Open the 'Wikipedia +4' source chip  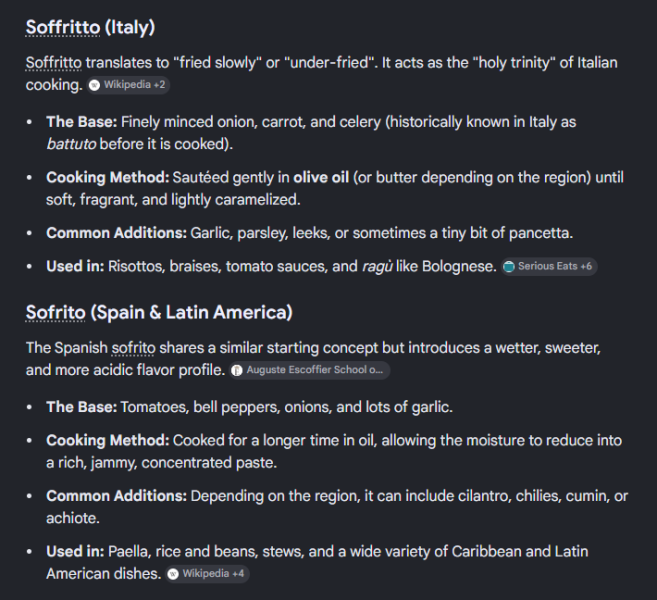pos(207,574)
